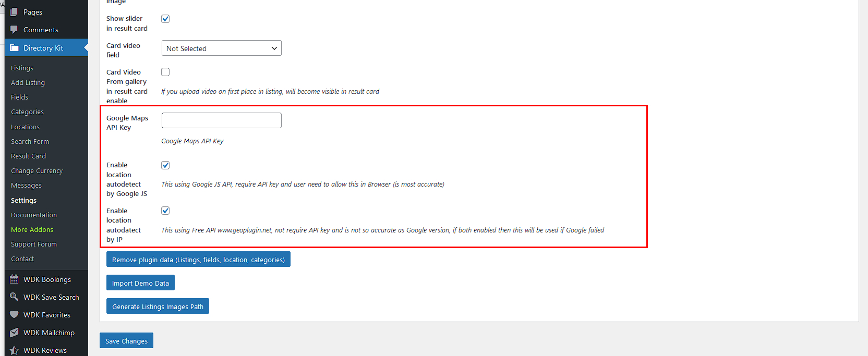Screen dimensions: 868x356
Task: Open Messages submenu item
Action: (26, 185)
